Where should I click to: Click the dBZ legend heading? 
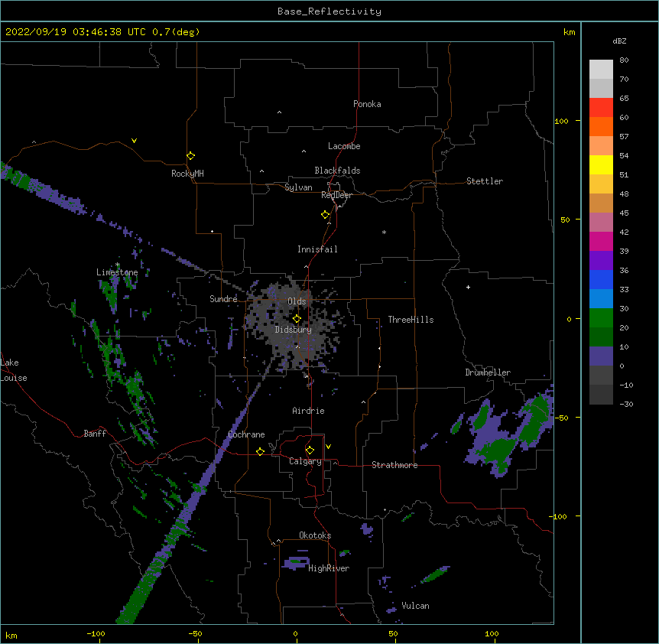619,41
